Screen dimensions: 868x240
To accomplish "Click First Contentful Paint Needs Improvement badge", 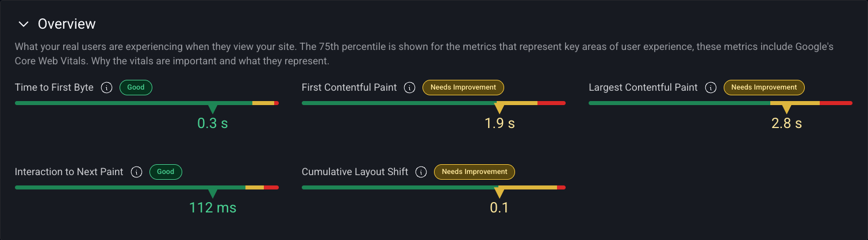I will (x=463, y=88).
